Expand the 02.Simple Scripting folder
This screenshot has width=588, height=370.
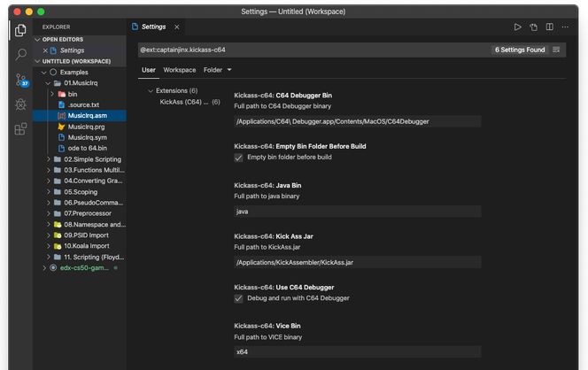49,159
